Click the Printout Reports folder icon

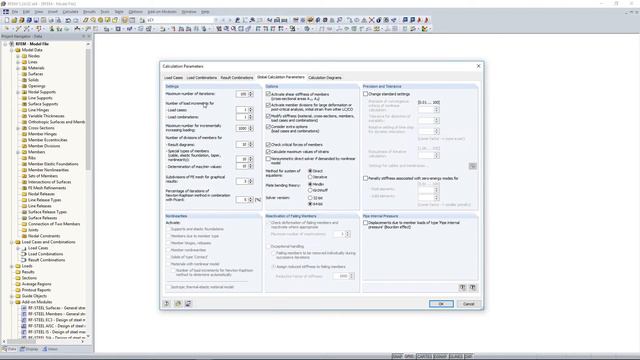(18, 290)
